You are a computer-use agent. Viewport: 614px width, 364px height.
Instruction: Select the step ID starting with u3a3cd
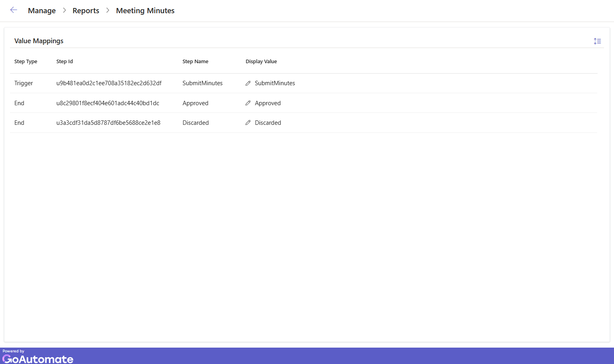point(108,123)
